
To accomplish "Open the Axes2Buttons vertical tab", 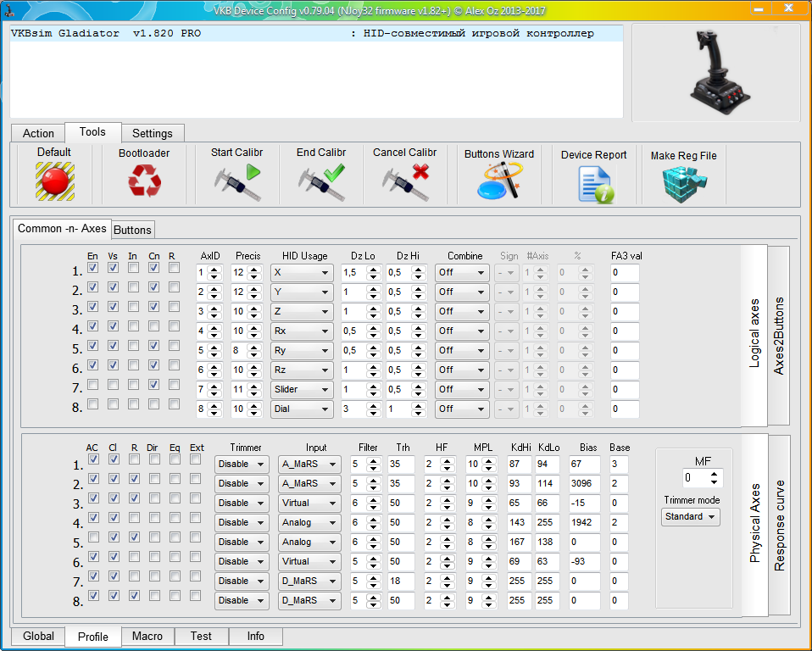I will point(779,336).
